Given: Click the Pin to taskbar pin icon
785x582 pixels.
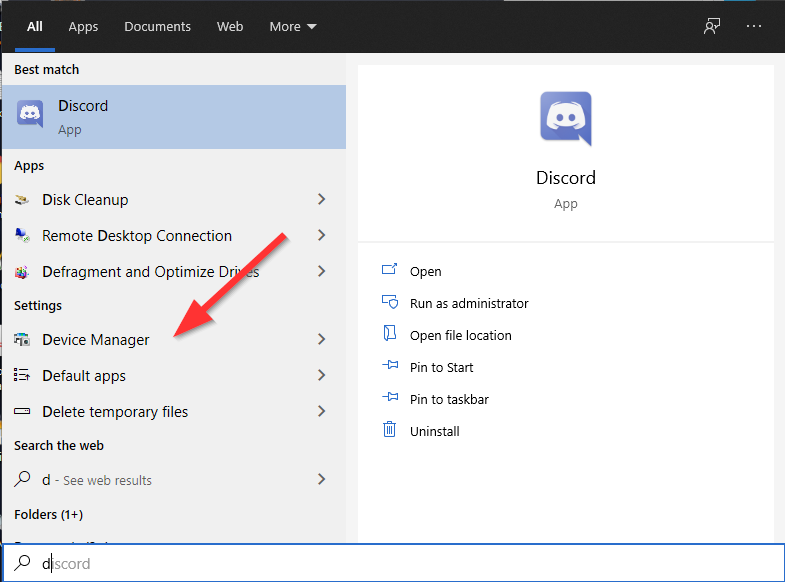Looking at the screenshot, I should pos(390,398).
